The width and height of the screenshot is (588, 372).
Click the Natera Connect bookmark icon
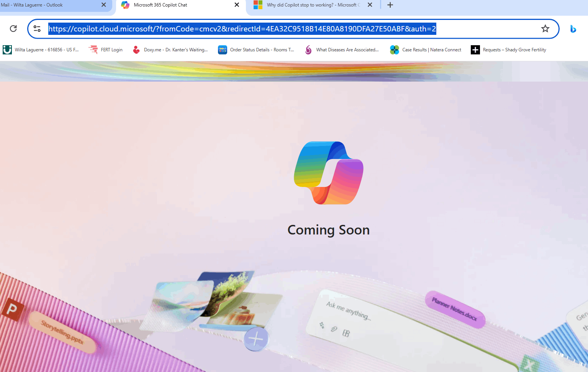click(x=395, y=50)
